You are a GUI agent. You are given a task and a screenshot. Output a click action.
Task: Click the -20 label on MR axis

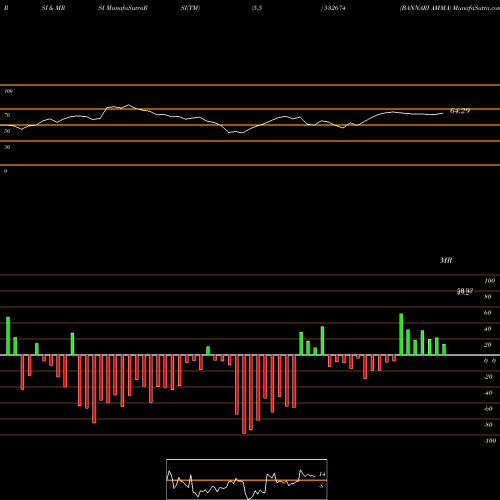coord(488,377)
